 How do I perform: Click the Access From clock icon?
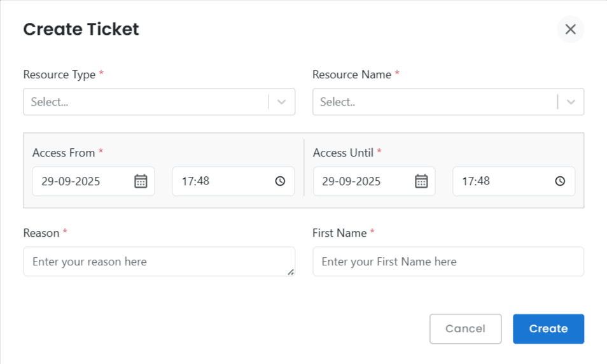tap(280, 181)
